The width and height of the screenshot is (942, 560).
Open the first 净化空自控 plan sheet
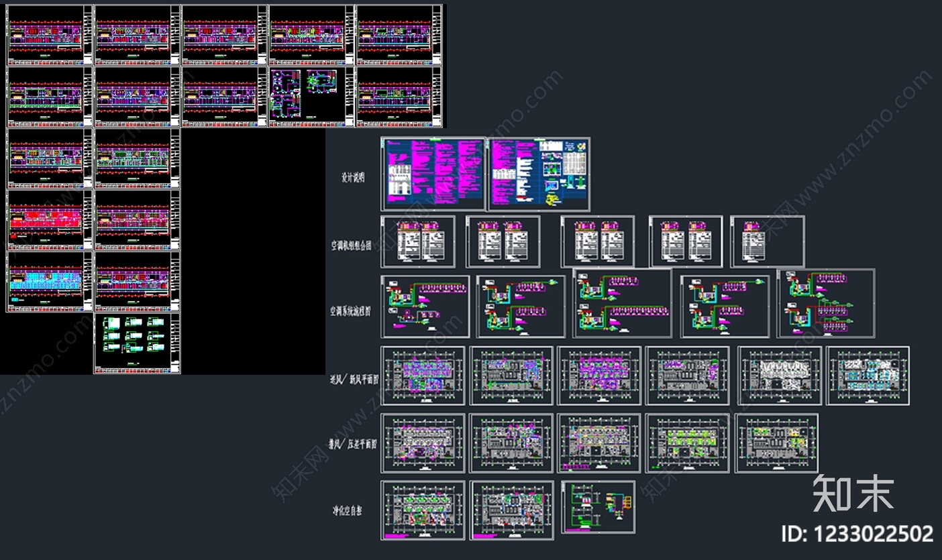[x=423, y=510]
